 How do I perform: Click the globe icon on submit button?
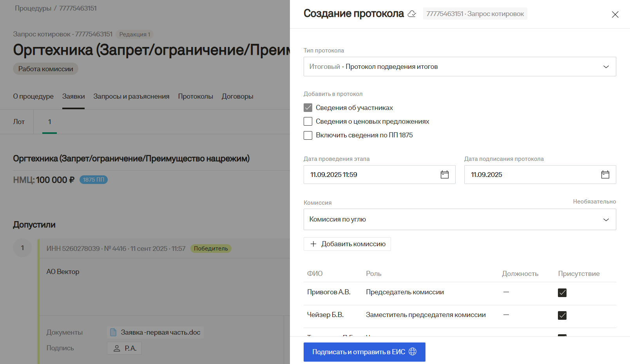413,352
